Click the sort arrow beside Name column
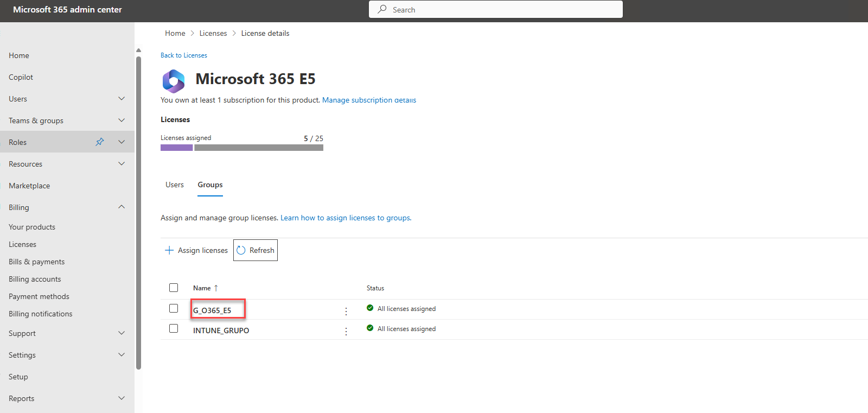868x413 pixels. coord(216,288)
